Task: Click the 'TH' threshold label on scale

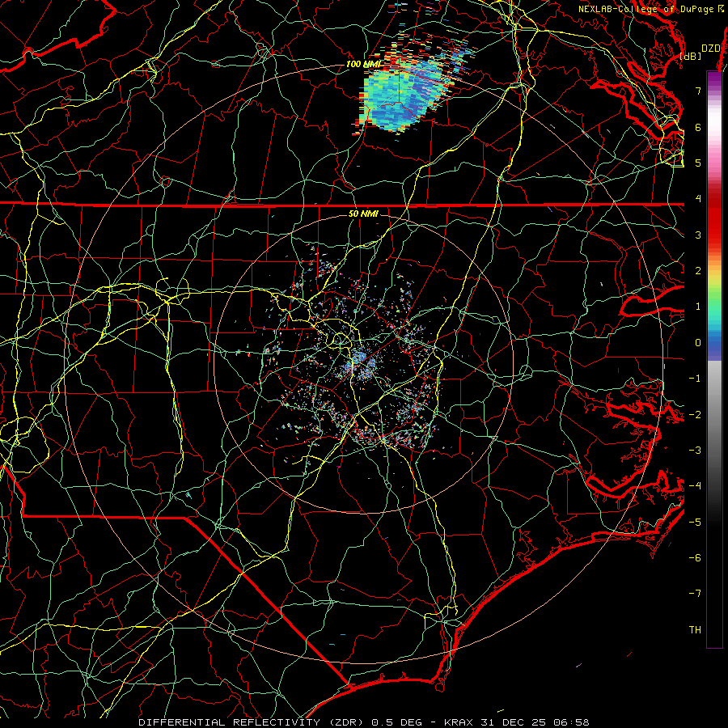Action: click(695, 630)
